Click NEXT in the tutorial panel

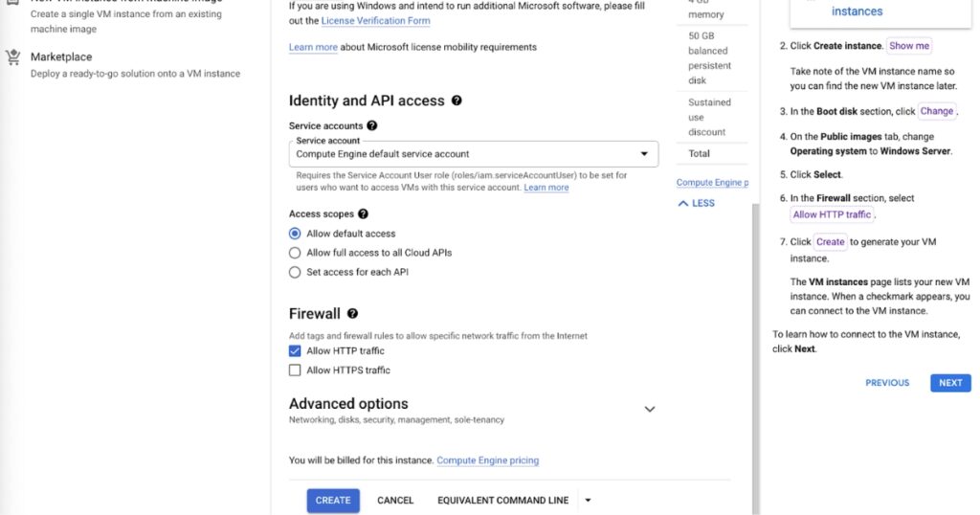[949, 383]
